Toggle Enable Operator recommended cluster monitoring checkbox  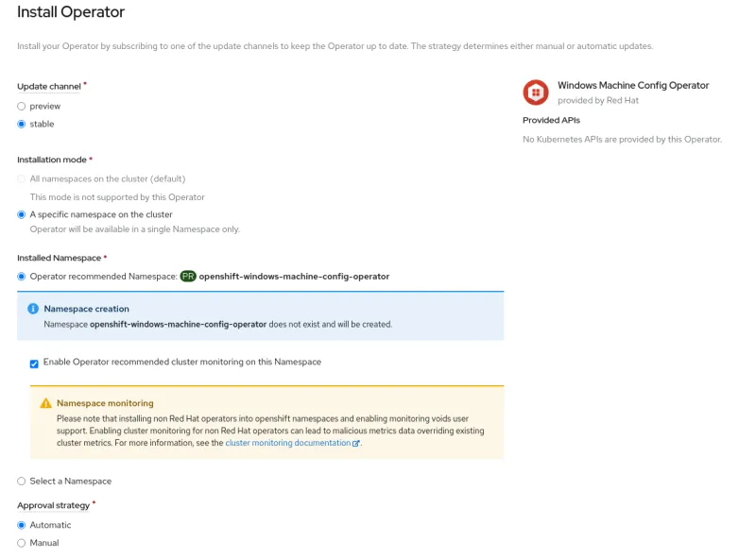[35, 363]
